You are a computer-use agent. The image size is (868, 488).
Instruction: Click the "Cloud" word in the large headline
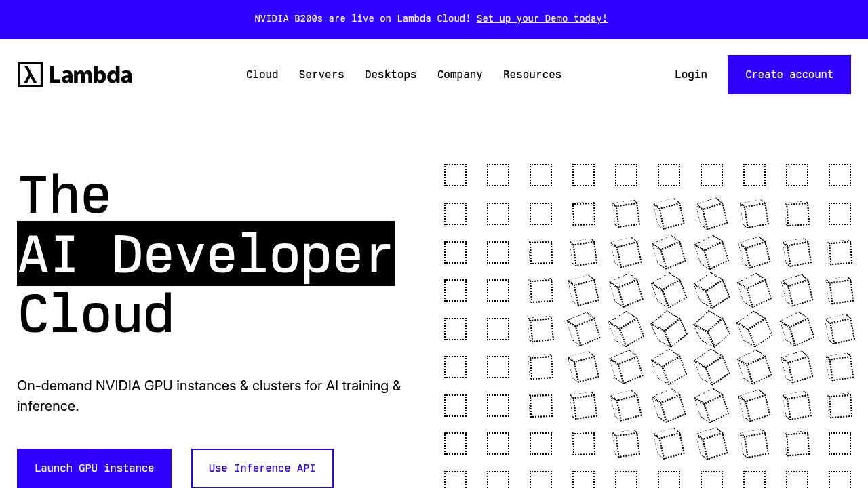[x=96, y=314]
